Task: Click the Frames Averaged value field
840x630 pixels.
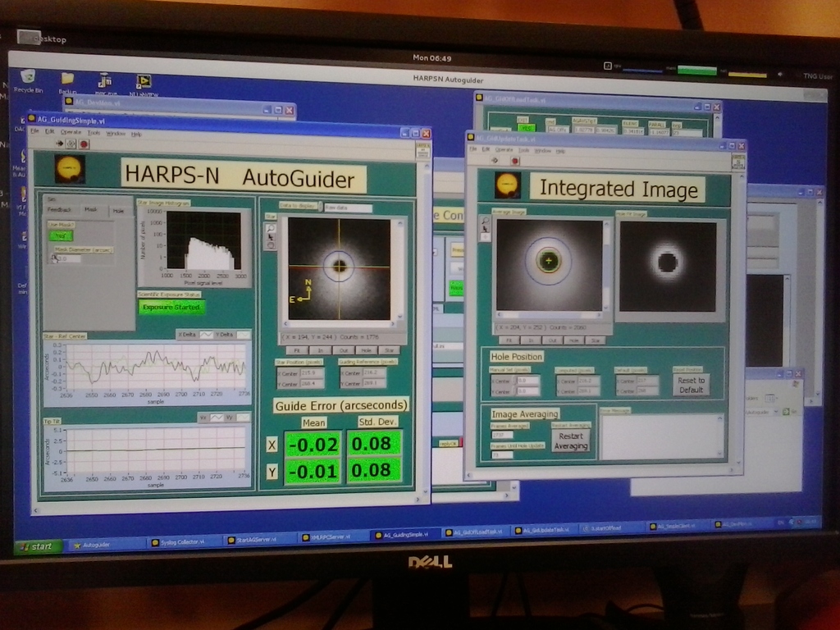Action: (503, 435)
